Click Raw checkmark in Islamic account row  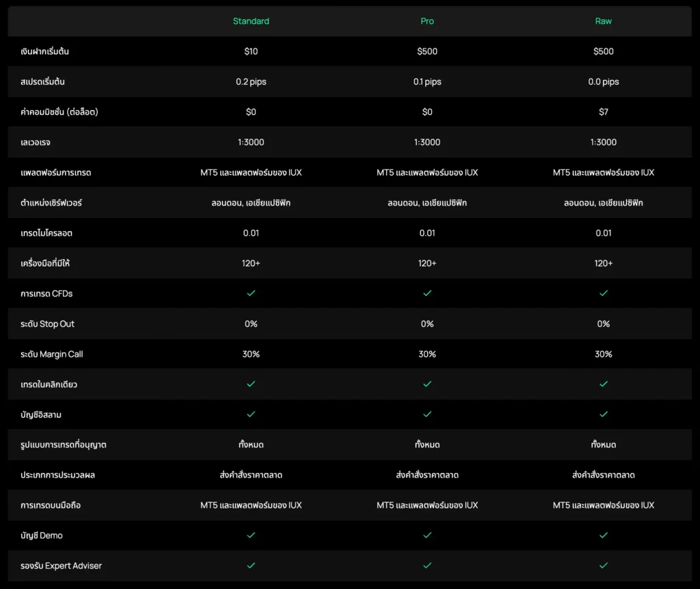(x=604, y=414)
